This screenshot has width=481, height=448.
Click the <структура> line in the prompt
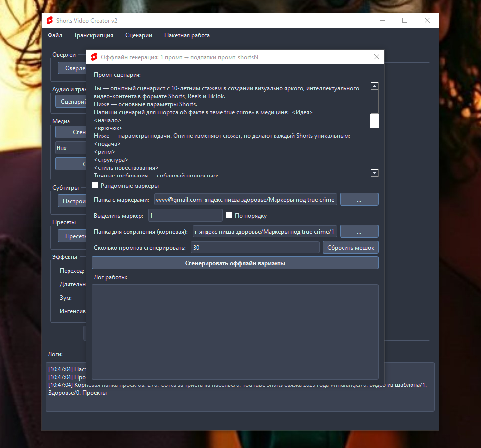coord(111,160)
